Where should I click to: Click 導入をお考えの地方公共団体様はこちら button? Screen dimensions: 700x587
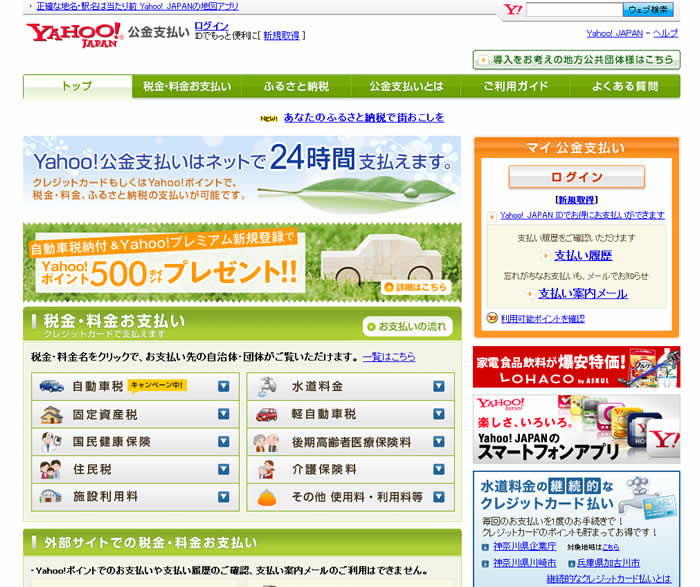click(x=576, y=60)
